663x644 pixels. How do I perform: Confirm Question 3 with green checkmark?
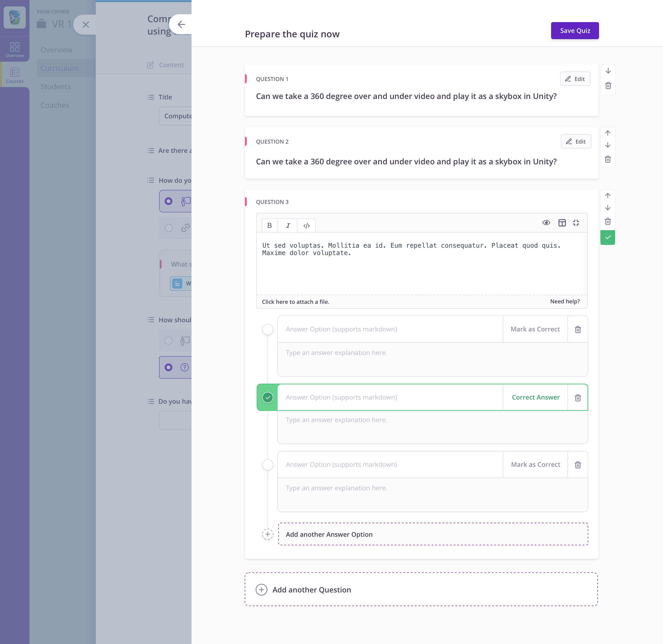[608, 238]
